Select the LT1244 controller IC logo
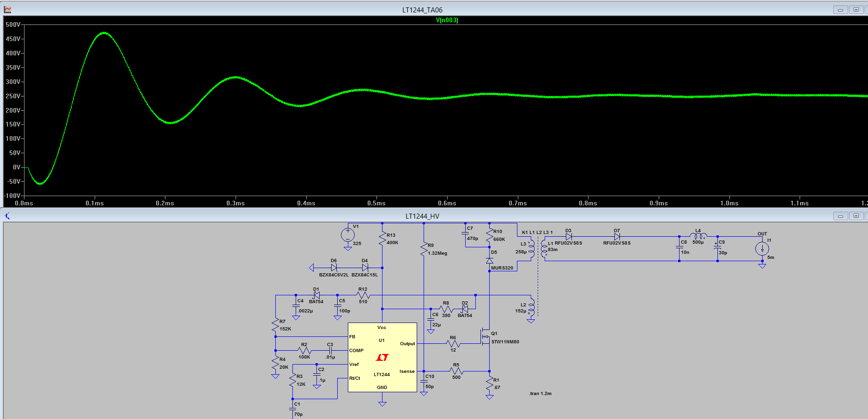Image resolution: width=868 pixels, height=419 pixels. coord(382,357)
